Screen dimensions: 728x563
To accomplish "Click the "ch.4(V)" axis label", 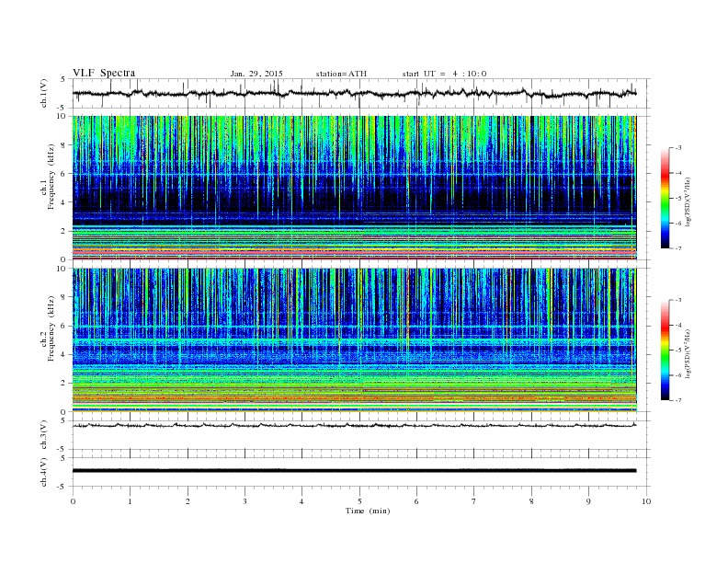I will pos(44,472).
